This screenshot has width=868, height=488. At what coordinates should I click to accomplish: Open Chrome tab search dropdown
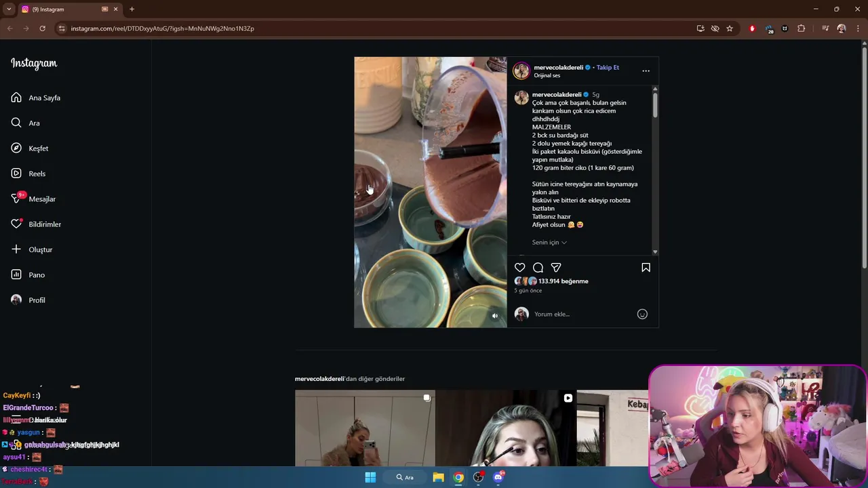coord(9,9)
